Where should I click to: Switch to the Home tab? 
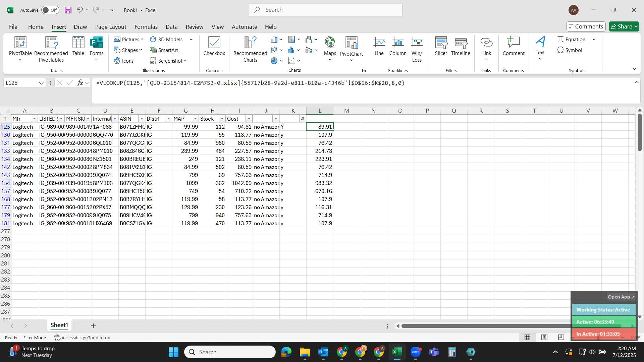[x=36, y=27]
